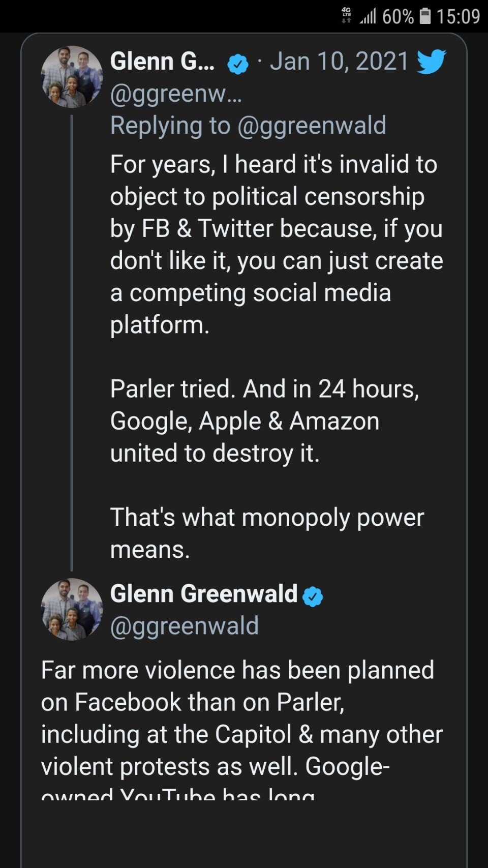Tap the signal strength bars icon
The image size is (488, 868).
(x=368, y=16)
